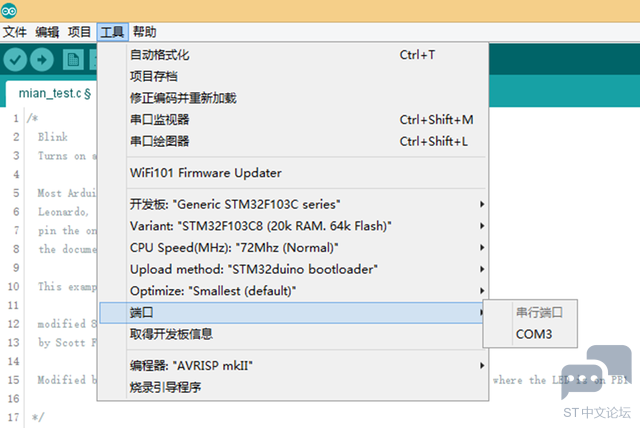Image resolution: width=640 pixels, height=428 pixels.
Task: Open the 项目 menu
Action: point(79,32)
